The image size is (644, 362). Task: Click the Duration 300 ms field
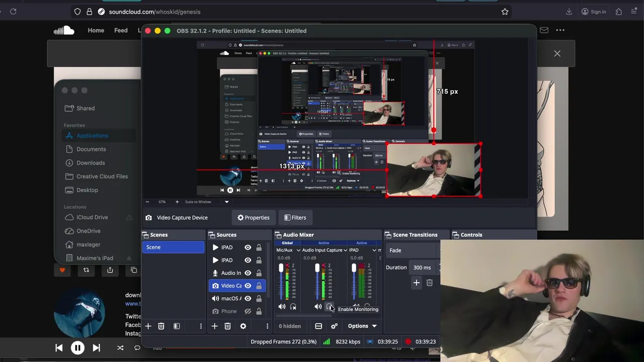point(424,267)
